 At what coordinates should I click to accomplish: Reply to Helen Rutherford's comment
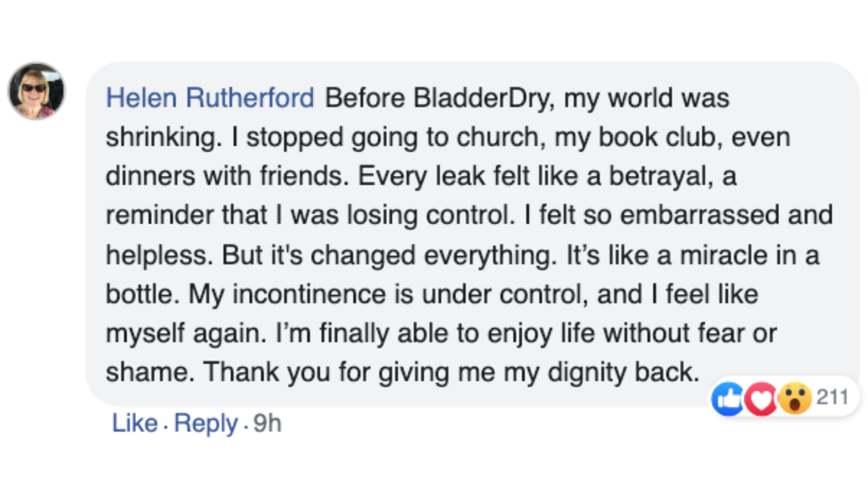(x=206, y=423)
